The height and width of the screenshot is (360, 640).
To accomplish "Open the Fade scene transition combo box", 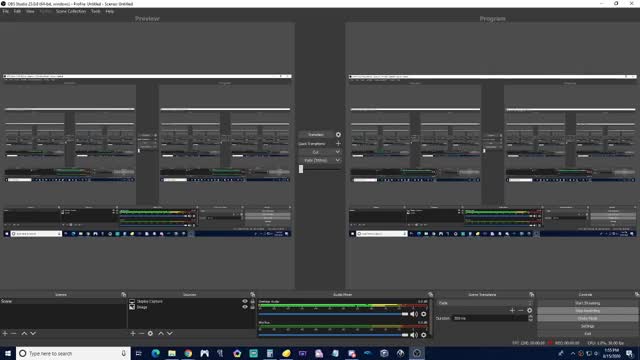I will [485, 303].
